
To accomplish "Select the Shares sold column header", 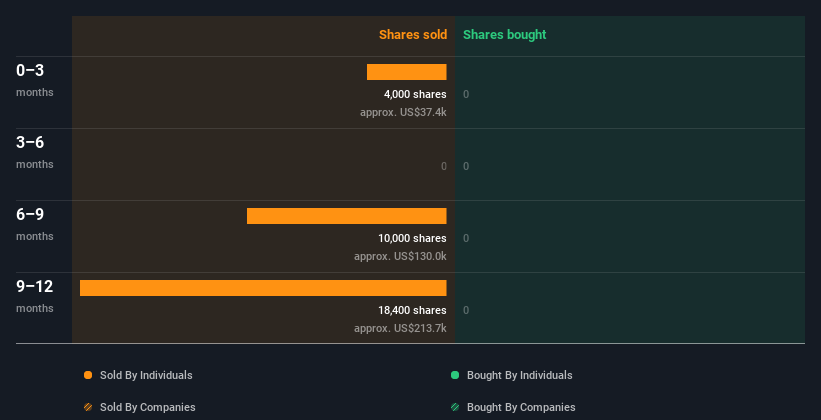I will tap(412, 35).
